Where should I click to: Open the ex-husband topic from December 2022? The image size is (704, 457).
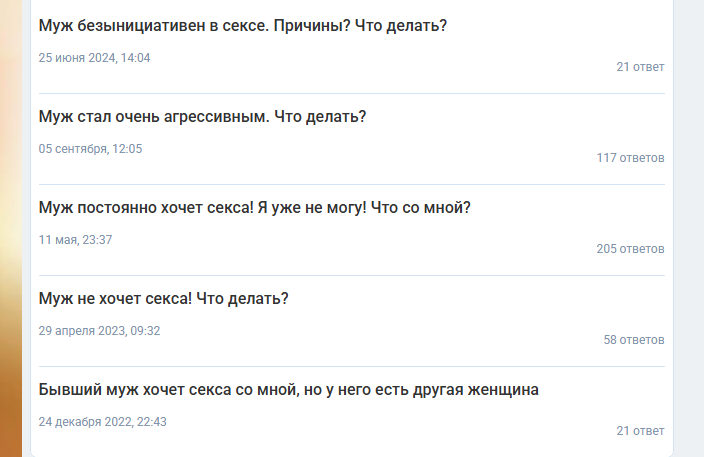click(288, 389)
